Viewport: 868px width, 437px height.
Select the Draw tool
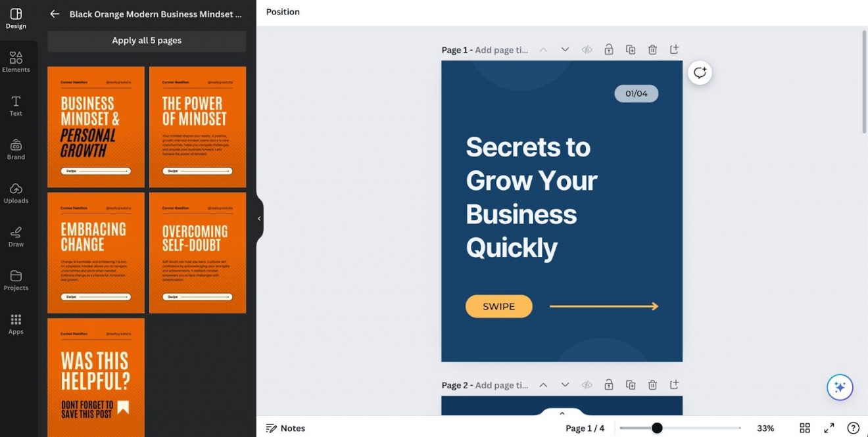[x=16, y=236]
